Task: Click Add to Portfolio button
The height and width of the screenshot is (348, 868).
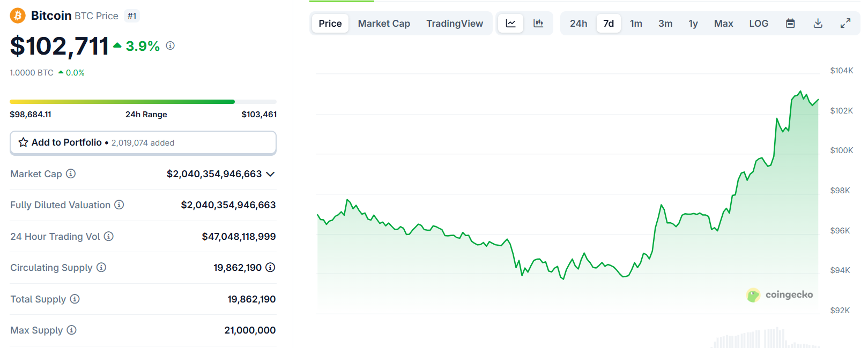Action: (x=143, y=143)
